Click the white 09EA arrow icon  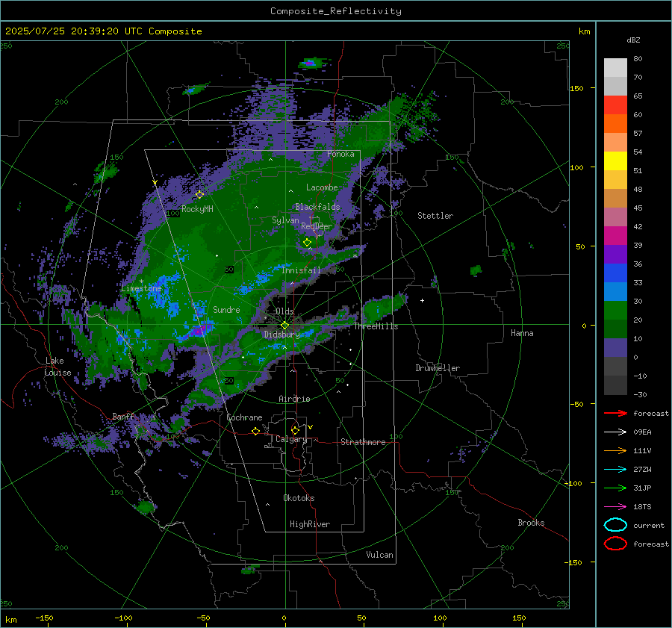pos(615,432)
